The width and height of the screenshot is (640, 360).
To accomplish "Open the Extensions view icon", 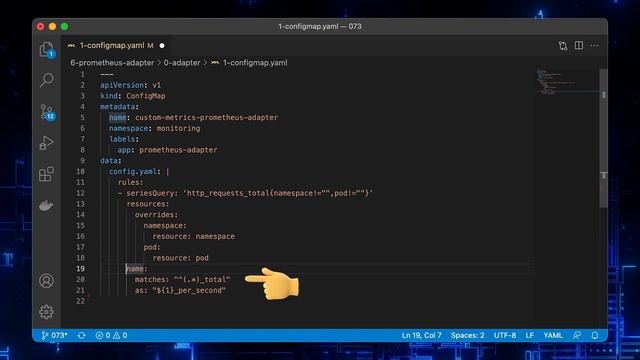I will coord(46,174).
